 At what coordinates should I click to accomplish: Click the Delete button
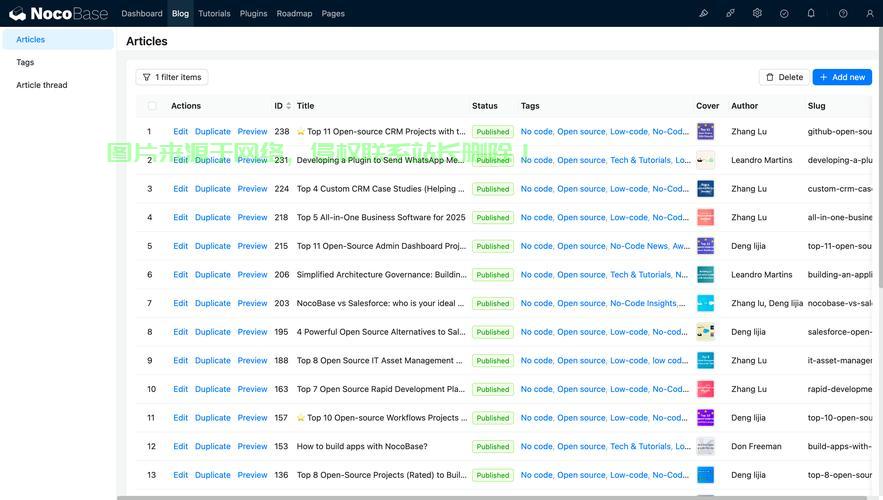point(784,77)
